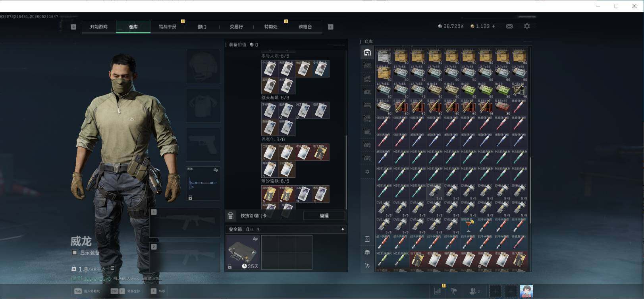Click the keycard panel scrollbar
The height and width of the screenshot is (299, 644).
point(346,172)
